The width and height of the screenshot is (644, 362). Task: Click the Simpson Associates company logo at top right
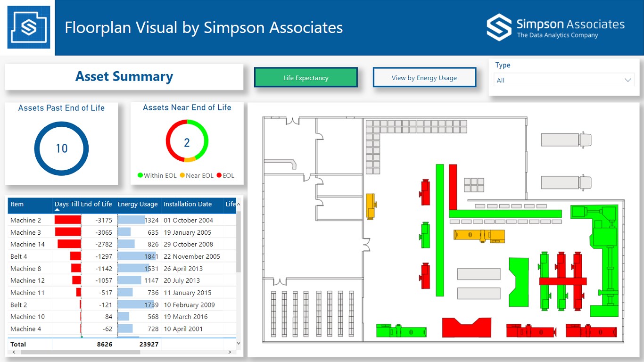(556, 27)
